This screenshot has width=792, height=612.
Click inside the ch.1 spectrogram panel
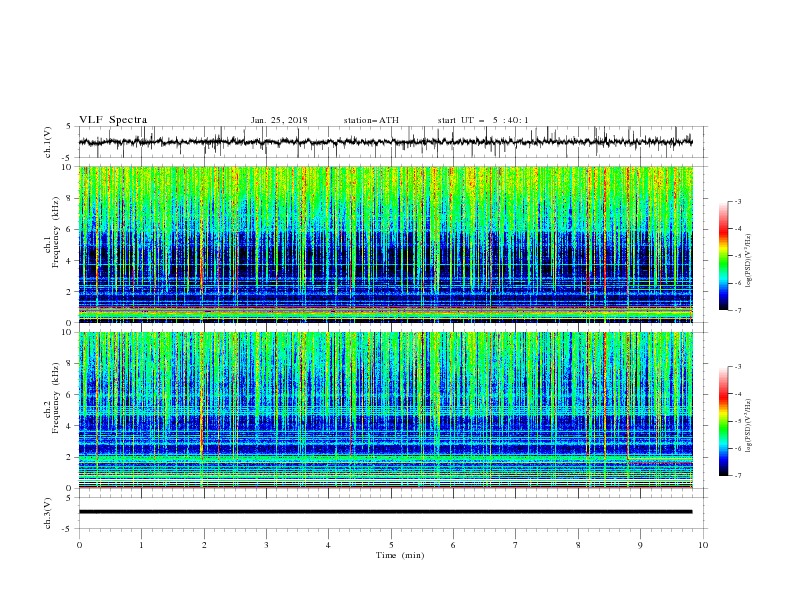pyautogui.click(x=386, y=244)
